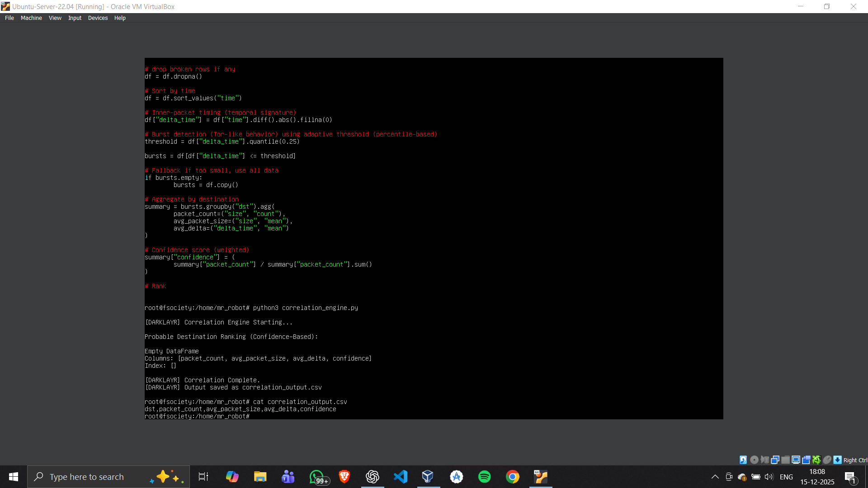Click the green CPU execution indicator
Viewport: 868px width, 488px height.
[x=816, y=460]
